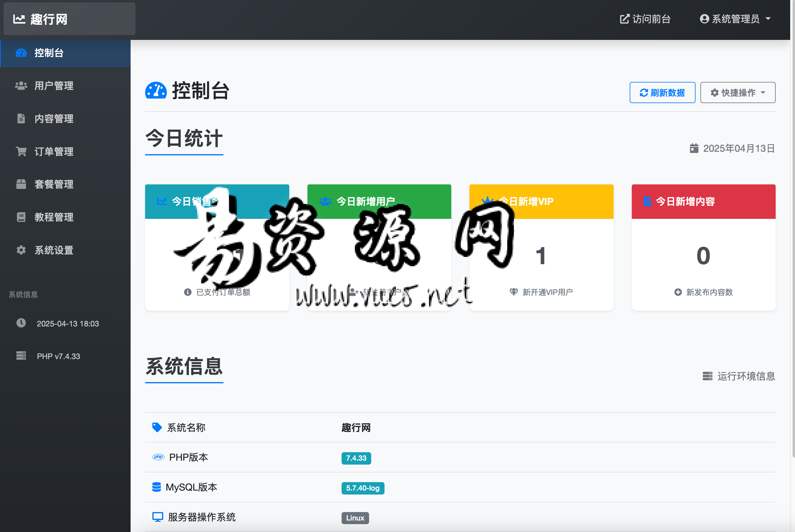Click the shopping cart icon for 订单管理
Screen dimensions: 795x532
tap(21, 151)
